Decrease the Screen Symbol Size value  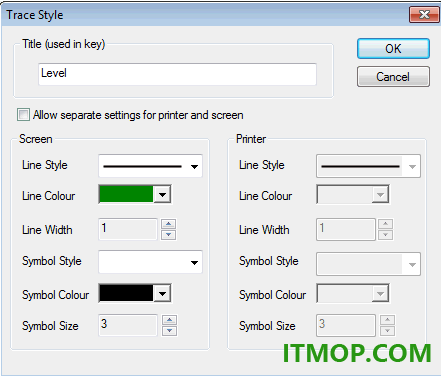[170, 331]
